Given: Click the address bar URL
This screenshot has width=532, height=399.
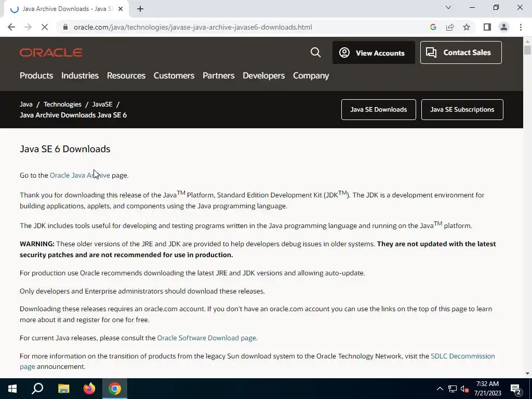Looking at the screenshot, I should tap(192, 27).
